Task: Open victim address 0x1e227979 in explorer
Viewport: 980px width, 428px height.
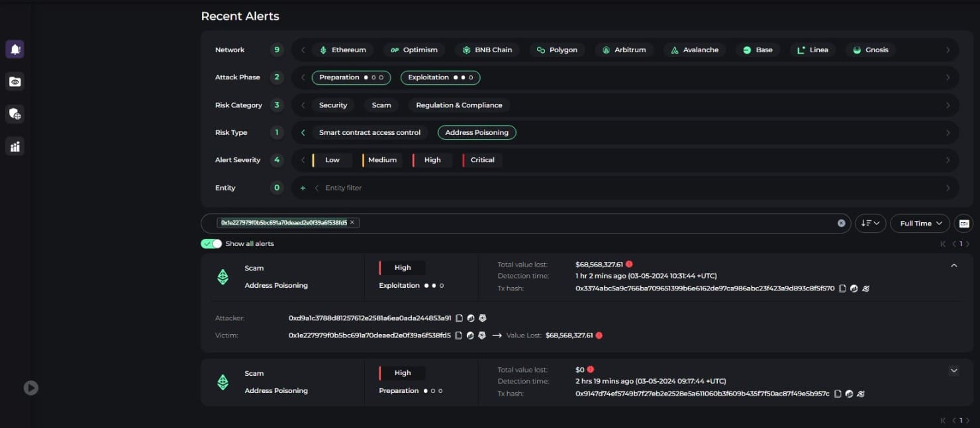Action: tap(470, 335)
